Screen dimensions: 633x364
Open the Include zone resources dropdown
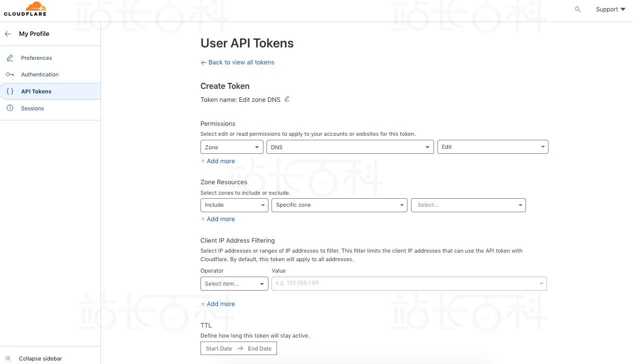coord(234,205)
